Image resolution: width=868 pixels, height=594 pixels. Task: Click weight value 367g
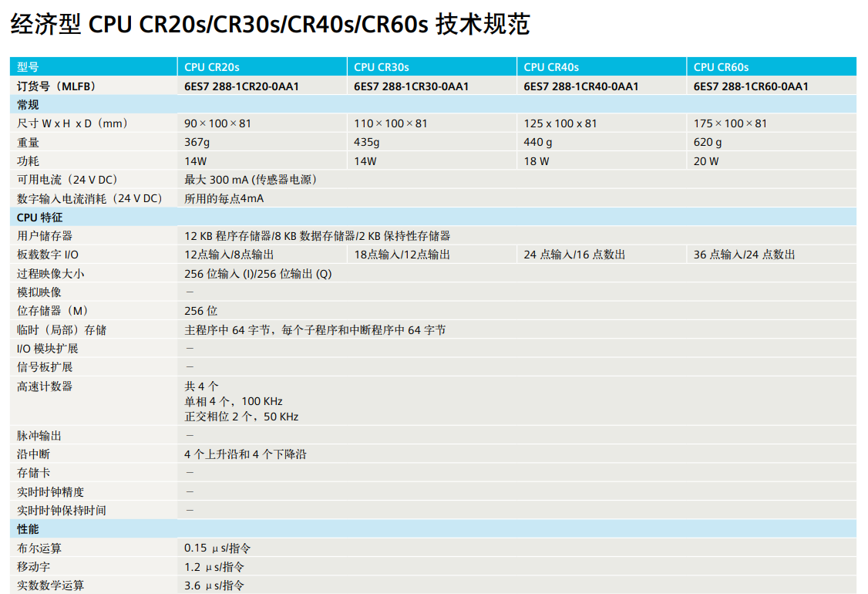pyautogui.click(x=197, y=143)
